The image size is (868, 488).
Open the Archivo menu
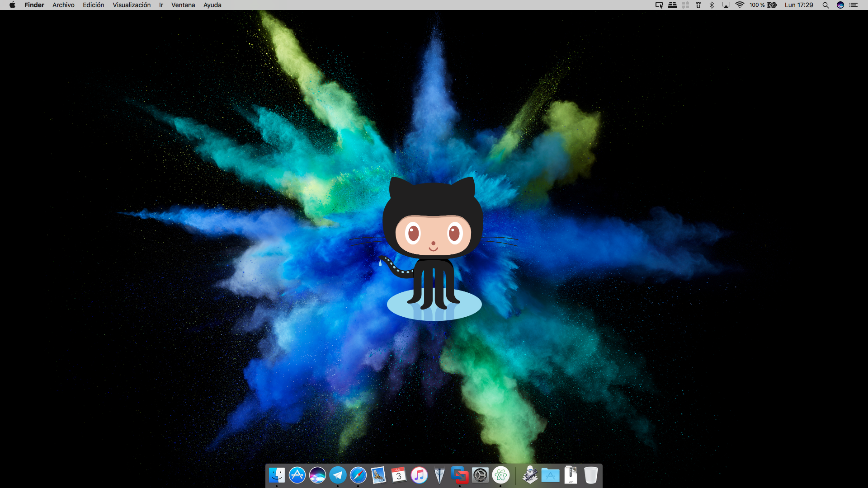pos(63,5)
